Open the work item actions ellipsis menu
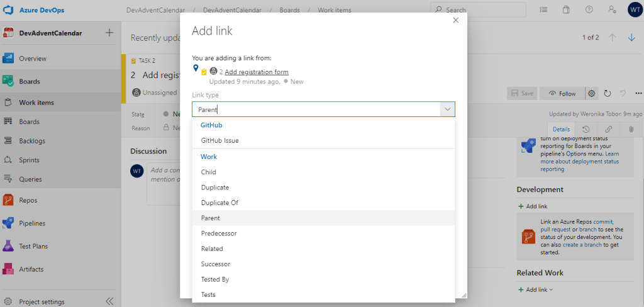The width and height of the screenshot is (644, 307). point(638,94)
